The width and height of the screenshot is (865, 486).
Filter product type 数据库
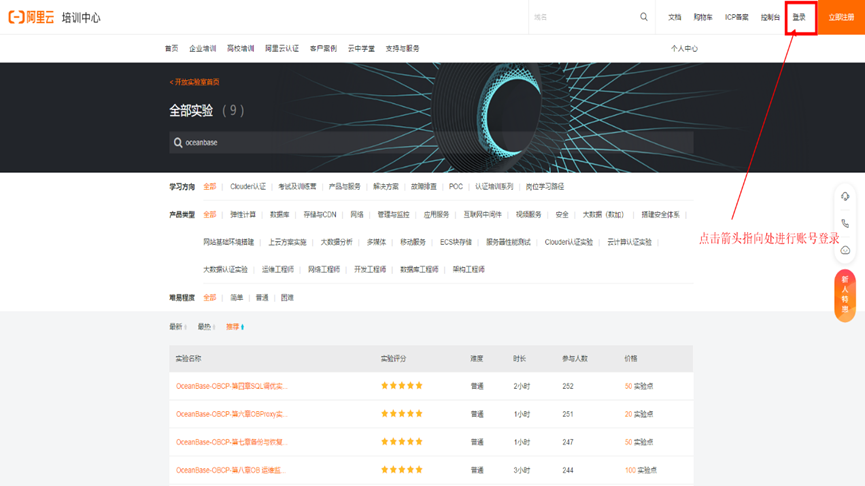tap(279, 215)
